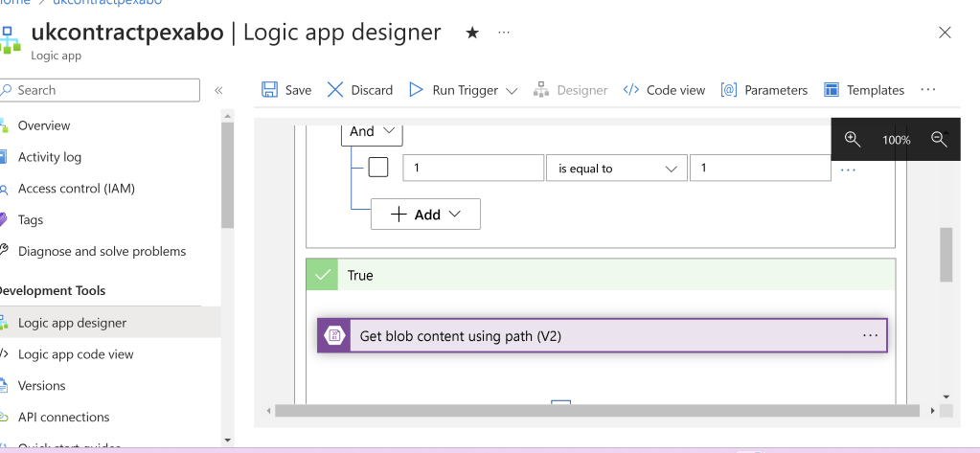Viewport: 980px width, 453px height.
Task: Click the sidebar scrollbar down arrow
Action: click(x=227, y=441)
